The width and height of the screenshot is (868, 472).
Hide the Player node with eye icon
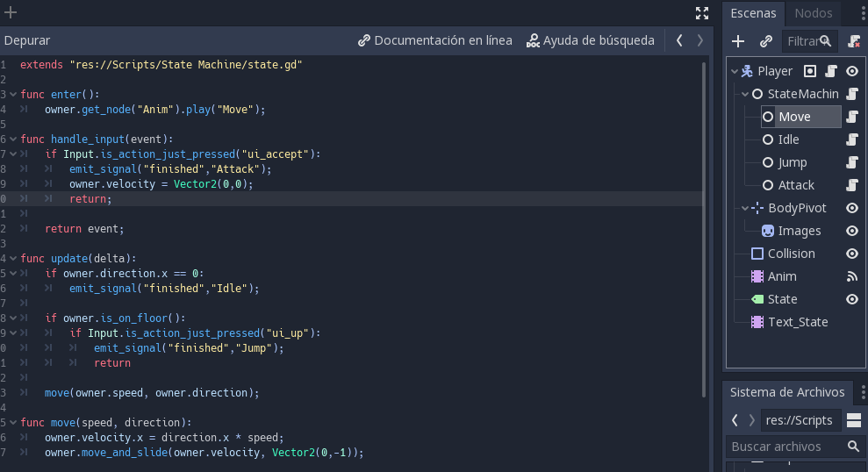tap(851, 71)
